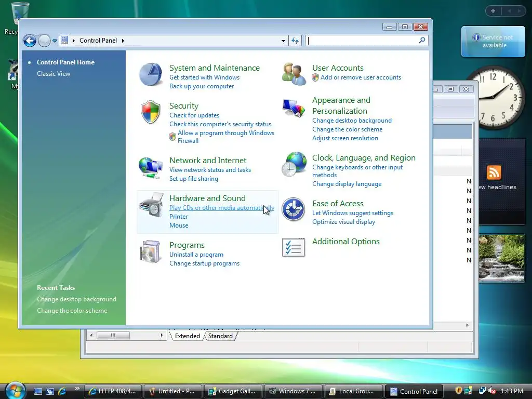Expand the arrow before Control Panel breadcrumb

[74, 41]
